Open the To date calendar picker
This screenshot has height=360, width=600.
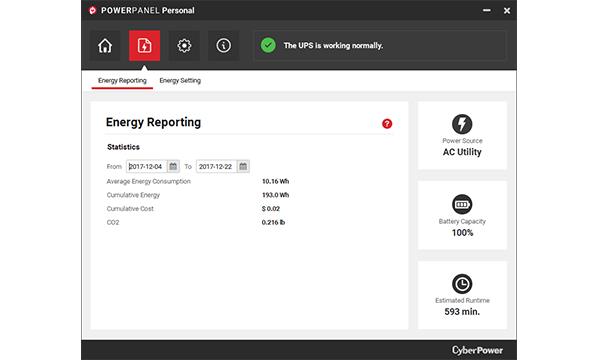click(x=243, y=166)
